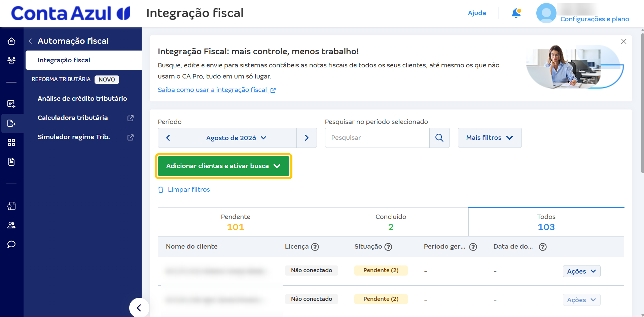
Task: Select the fiscal export sidebar icon
Action: coord(11,123)
